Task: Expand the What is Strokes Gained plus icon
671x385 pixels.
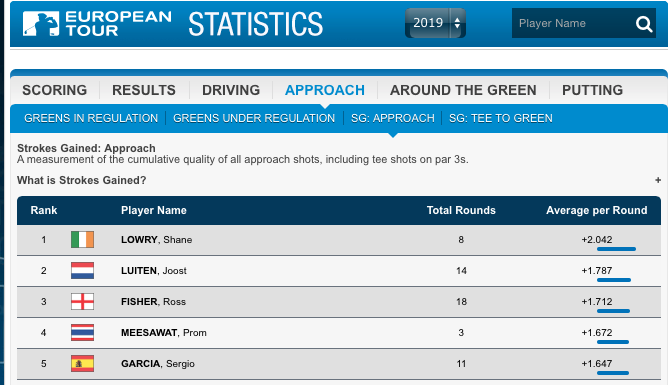Action: (658, 180)
